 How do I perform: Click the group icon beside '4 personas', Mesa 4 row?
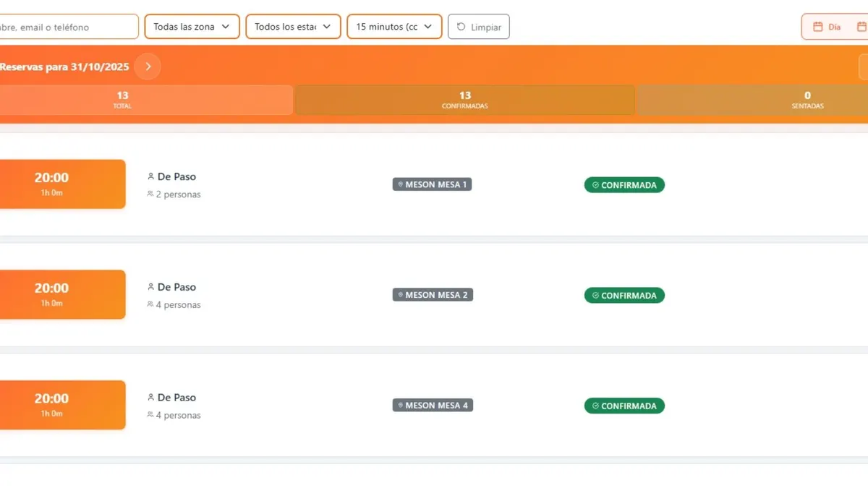click(x=150, y=416)
